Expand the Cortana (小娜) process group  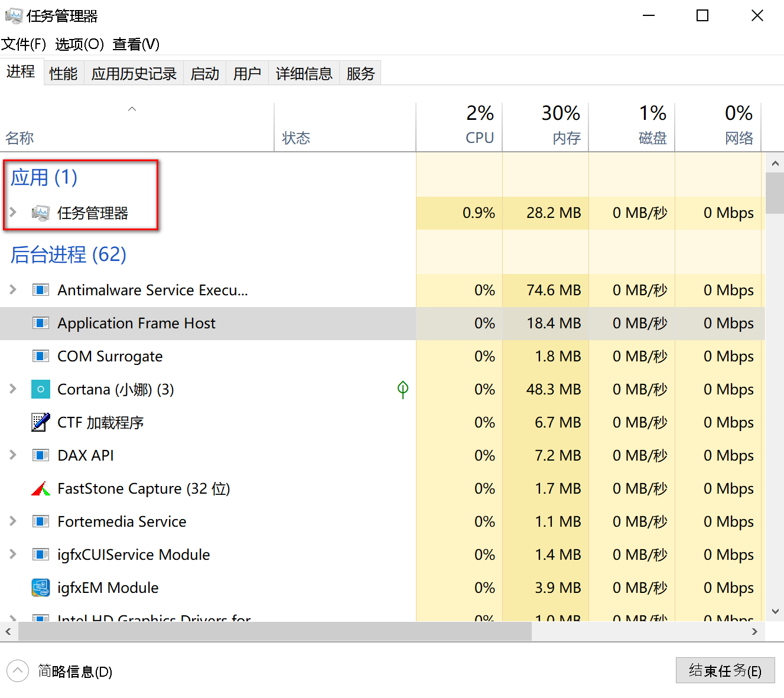point(13,389)
